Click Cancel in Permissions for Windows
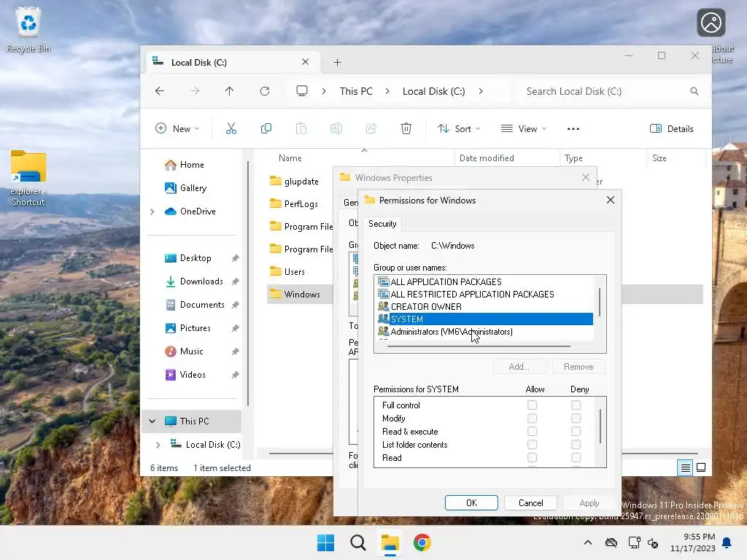Viewport: 747px width, 560px height. (x=531, y=503)
